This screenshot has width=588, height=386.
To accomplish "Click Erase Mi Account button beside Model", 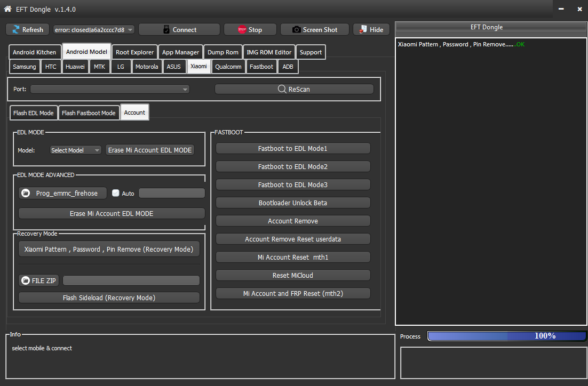I will pos(150,150).
